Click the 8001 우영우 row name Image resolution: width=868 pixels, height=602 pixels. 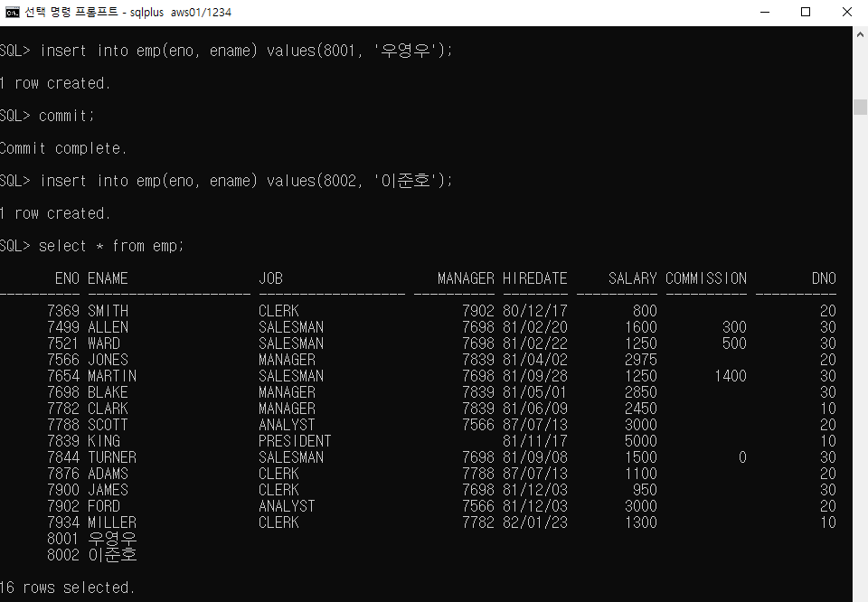coord(112,539)
